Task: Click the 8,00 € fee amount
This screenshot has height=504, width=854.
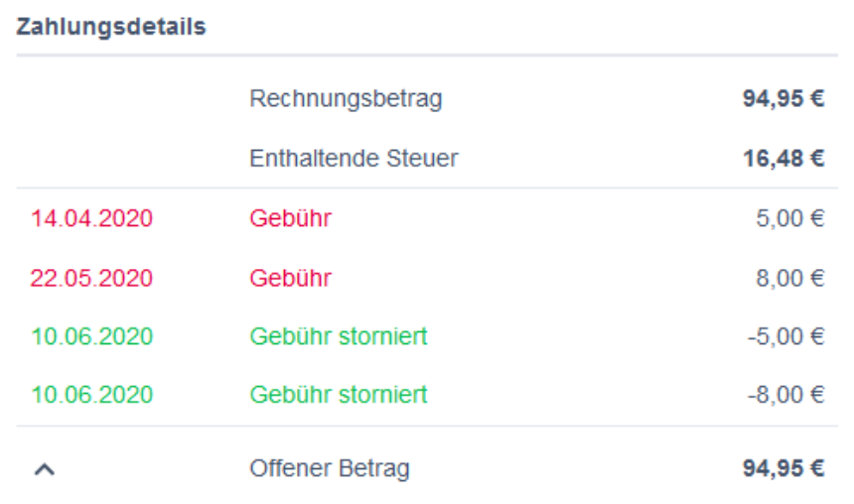Action: (790, 279)
